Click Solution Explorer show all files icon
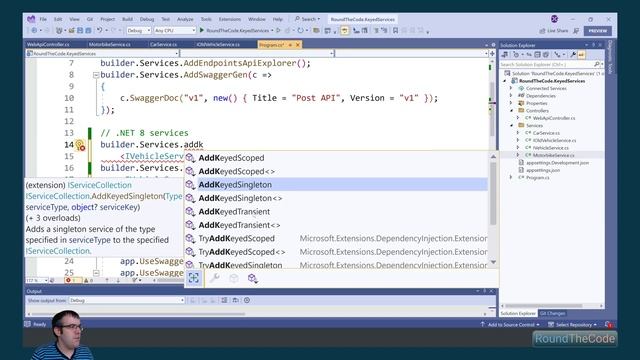Image resolution: width=640 pixels, height=360 pixels. pos(546,54)
